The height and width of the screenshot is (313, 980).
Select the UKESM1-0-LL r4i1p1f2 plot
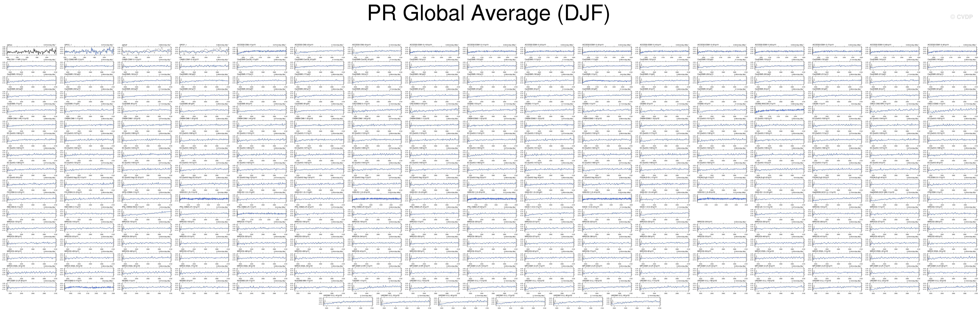point(348,302)
